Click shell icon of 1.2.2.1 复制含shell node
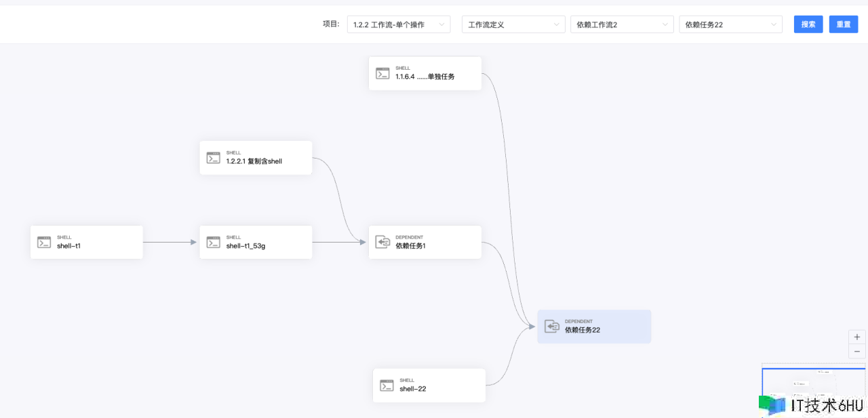The image size is (868, 418). coord(214,158)
